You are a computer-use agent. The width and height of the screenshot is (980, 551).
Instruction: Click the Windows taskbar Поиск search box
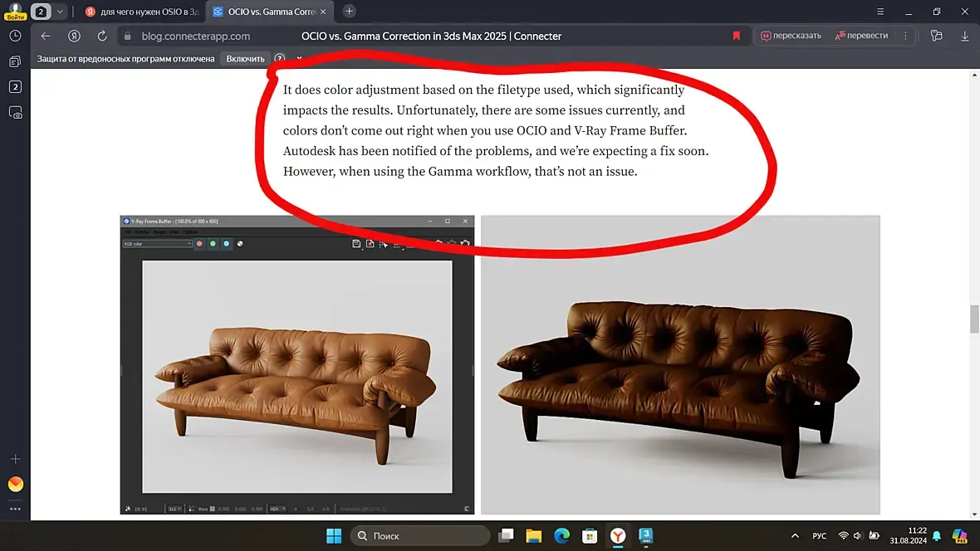(420, 536)
